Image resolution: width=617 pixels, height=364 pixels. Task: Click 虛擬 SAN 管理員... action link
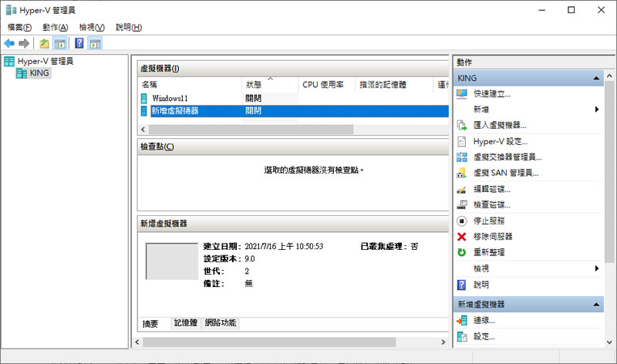click(x=506, y=173)
